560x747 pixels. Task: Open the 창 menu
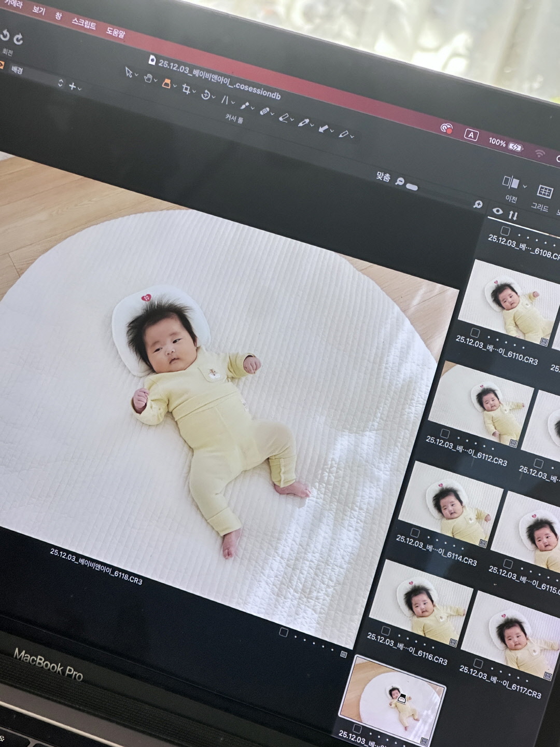pos(58,16)
